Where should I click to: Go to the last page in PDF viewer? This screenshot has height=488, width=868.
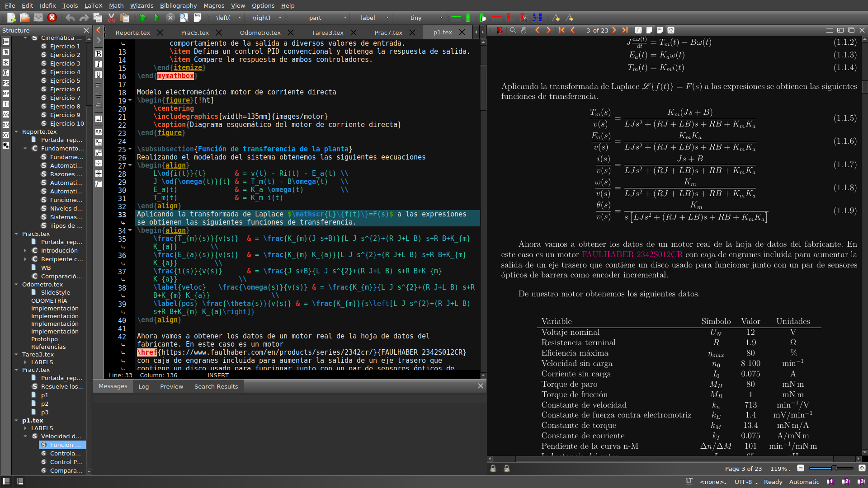pyautogui.click(x=625, y=30)
